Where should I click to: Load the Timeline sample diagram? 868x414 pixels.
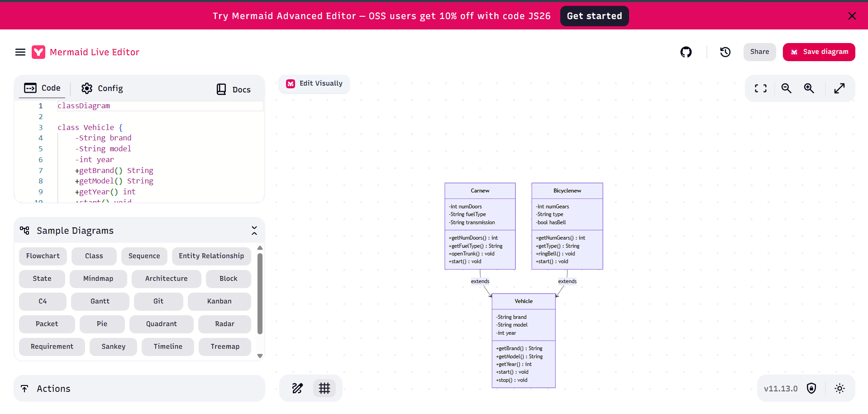pyautogui.click(x=168, y=347)
